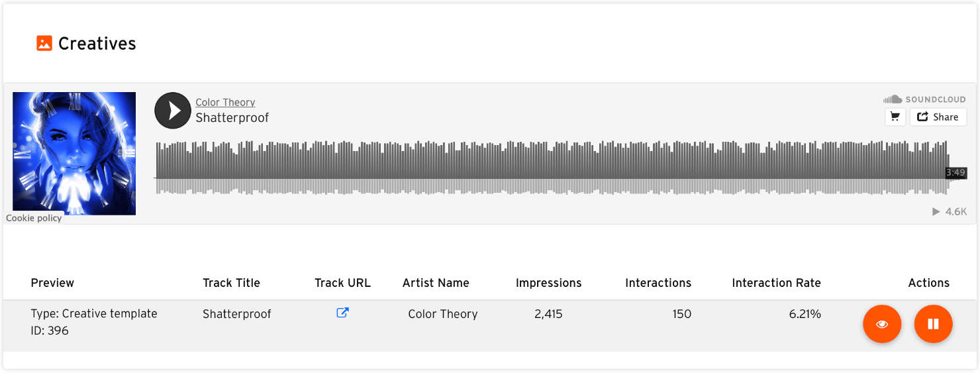Click the 4.6K play count
This screenshot has width=980, height=373.
tap(950, 211)
